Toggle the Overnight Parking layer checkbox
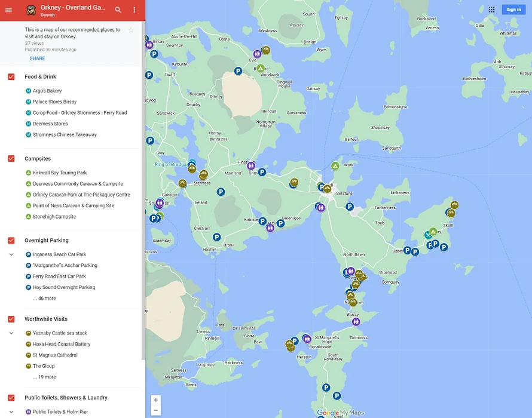Viewport: 532px width, 418px height. pyautogui.click(x=11, y=241)
